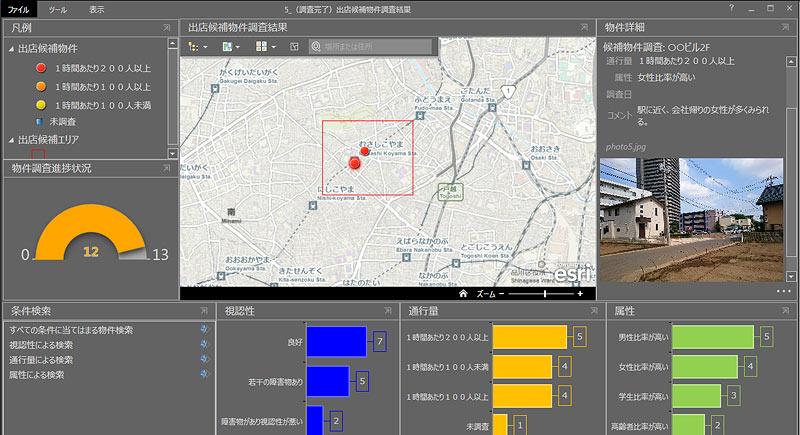
Task: Run the 視認性による検索 query icon
Action: [204, 345]
